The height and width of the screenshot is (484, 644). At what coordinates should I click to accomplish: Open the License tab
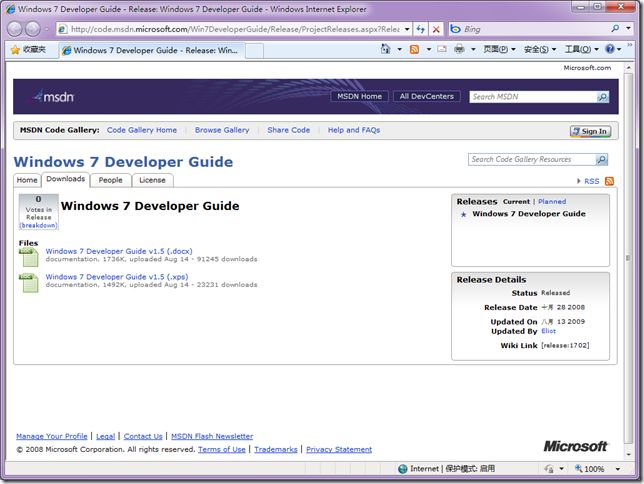pos(152,180)
